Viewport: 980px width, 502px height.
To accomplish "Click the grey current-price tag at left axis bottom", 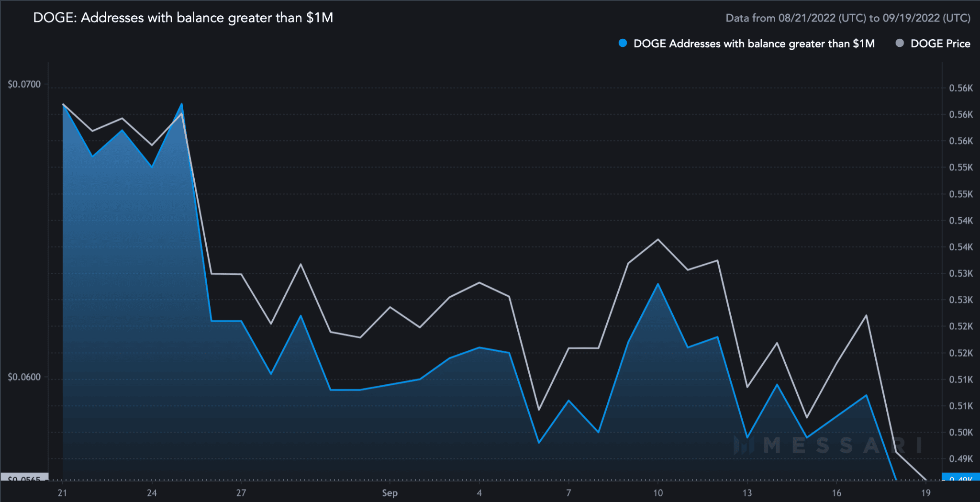I will 24,477.
